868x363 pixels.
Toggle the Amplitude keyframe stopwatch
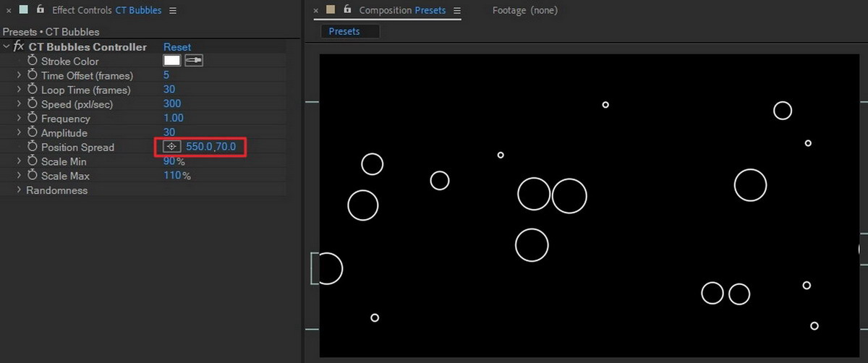coord(32,132)
